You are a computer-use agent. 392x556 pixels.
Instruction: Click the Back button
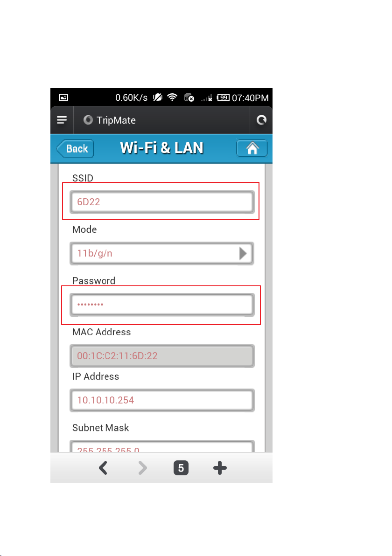[75, 149]
